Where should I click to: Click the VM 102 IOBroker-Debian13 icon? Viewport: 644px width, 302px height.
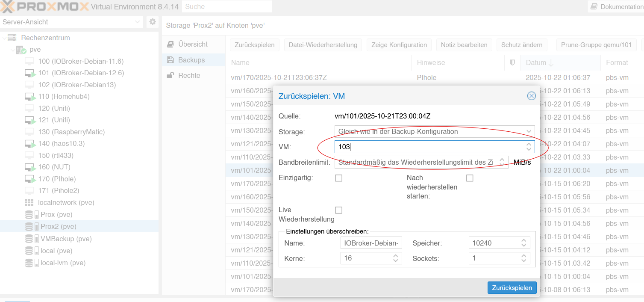[x=29, y=85]
